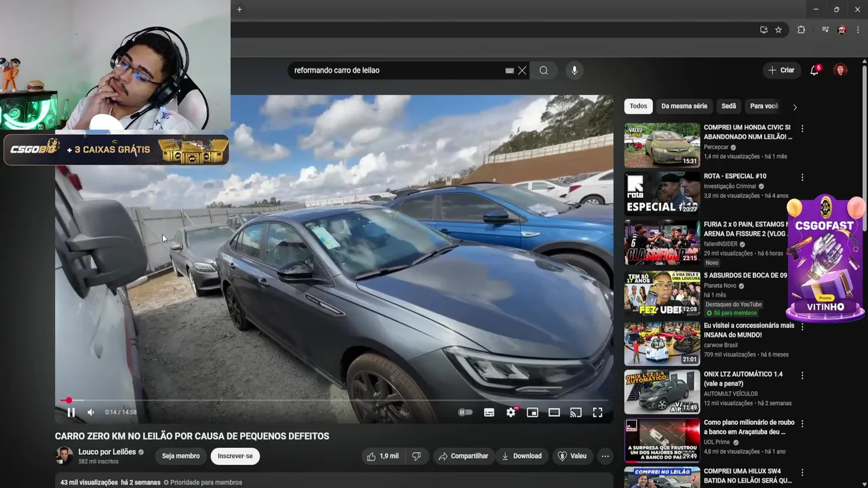Turn on subtitles/captions in the player
Image resolution: width=868 pixels, height=488 pixels.
(489, 412)
